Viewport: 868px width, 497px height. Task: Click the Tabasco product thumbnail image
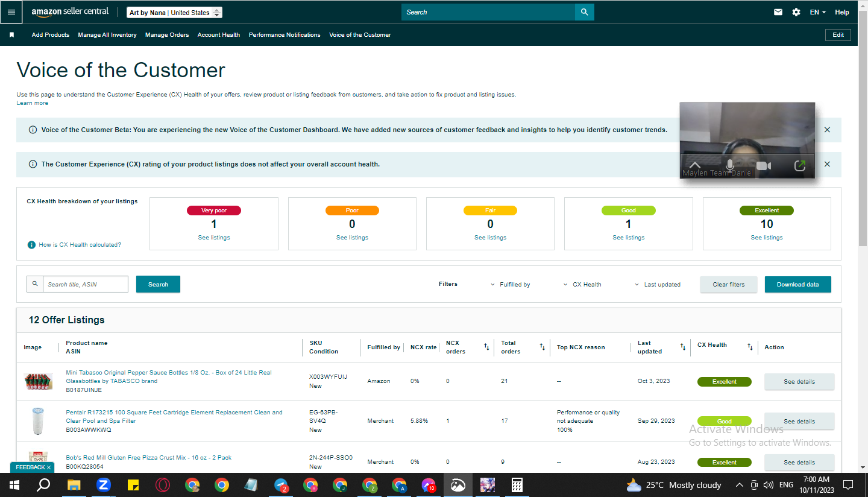coord(38,381)
